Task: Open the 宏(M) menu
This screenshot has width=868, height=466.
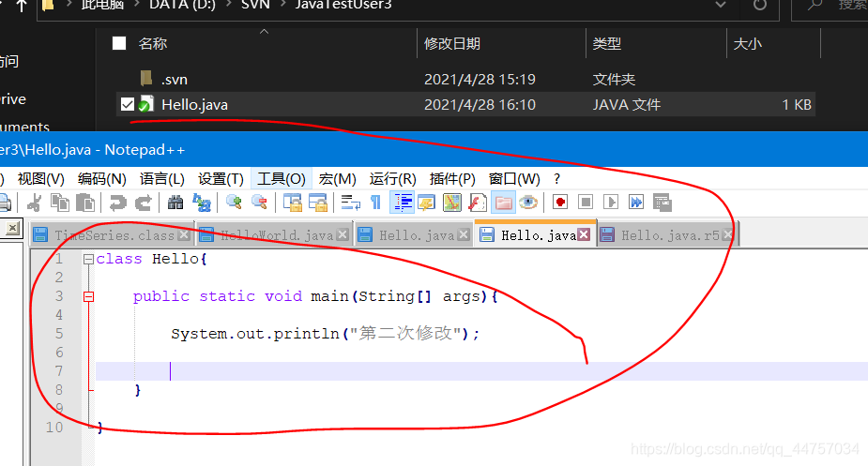Action: (x=337, y=179)
